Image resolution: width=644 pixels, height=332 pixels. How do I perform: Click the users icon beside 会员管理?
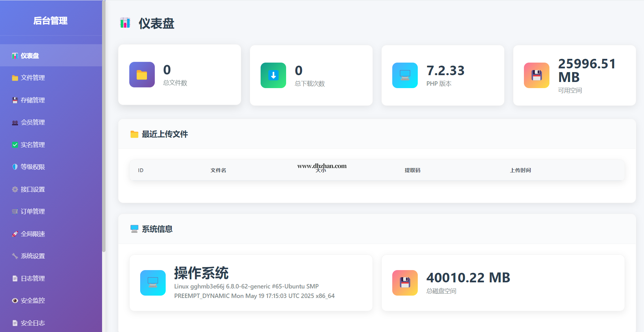15,122
